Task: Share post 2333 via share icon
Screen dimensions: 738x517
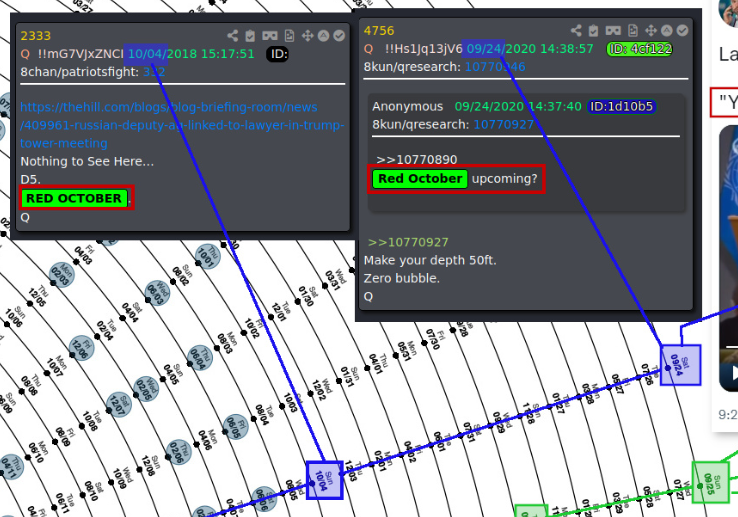Action: click(x=233, y=36)
